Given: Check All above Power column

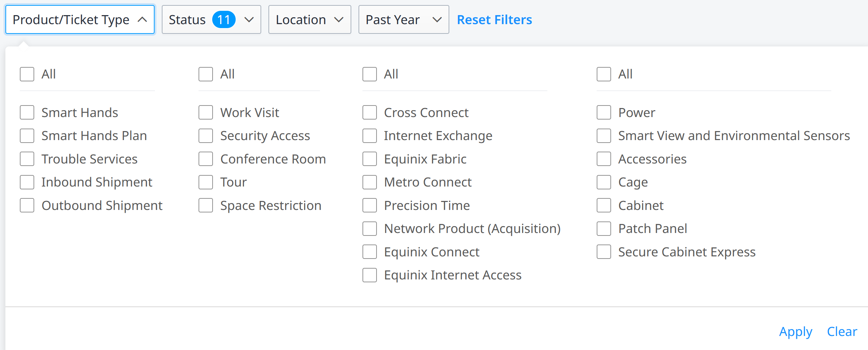Looking at the screenshot, I should pyautogui.click(x=604, y=74).
